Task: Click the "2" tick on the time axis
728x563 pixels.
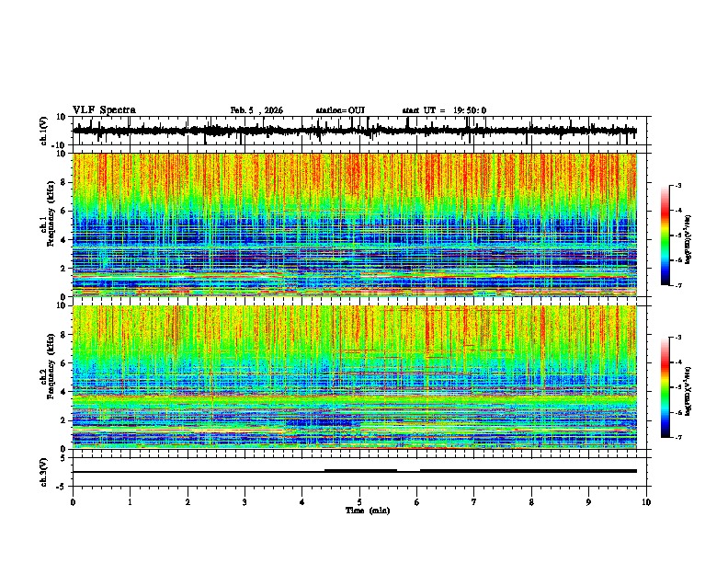Action: click(188, 502)
